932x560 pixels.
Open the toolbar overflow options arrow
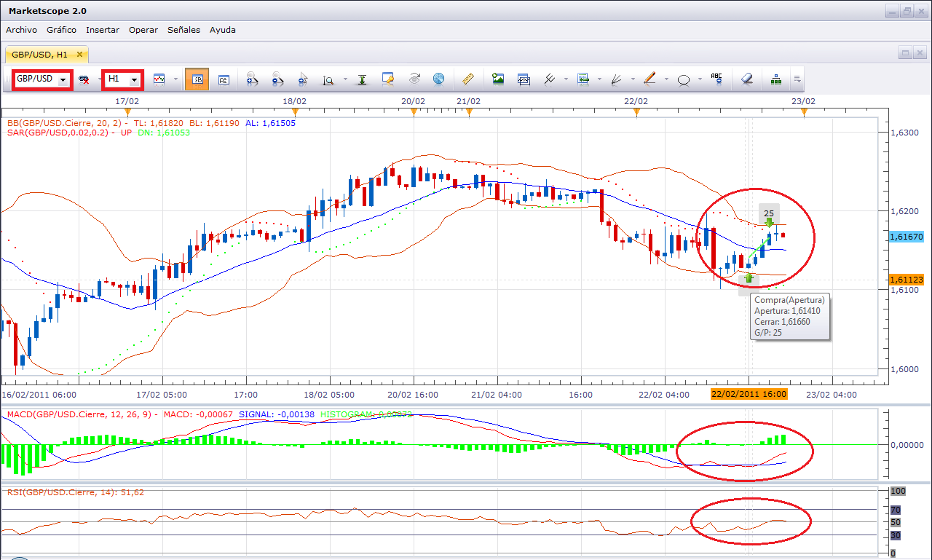pyautogui.click(x=798, y=79)
